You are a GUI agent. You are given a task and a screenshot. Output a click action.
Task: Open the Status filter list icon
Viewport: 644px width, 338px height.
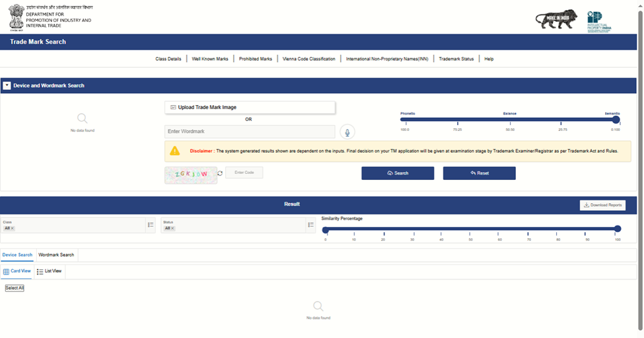(311, 225)
